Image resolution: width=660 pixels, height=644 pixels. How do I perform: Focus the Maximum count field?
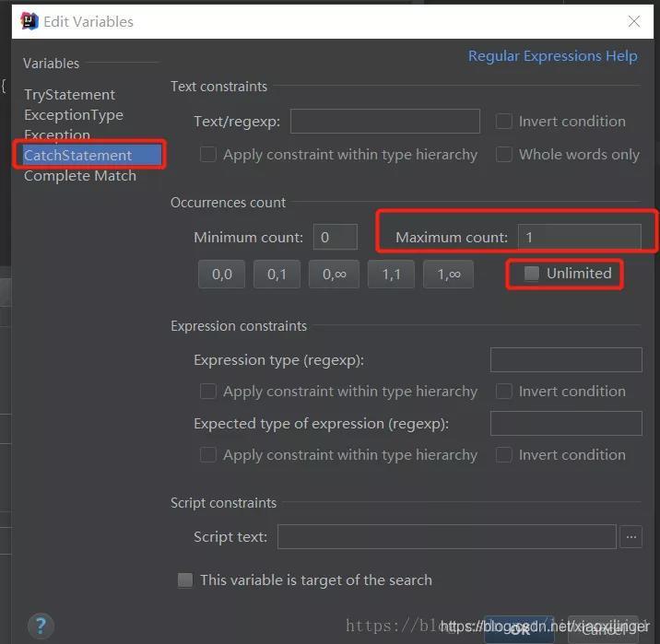tap(579, 237)
